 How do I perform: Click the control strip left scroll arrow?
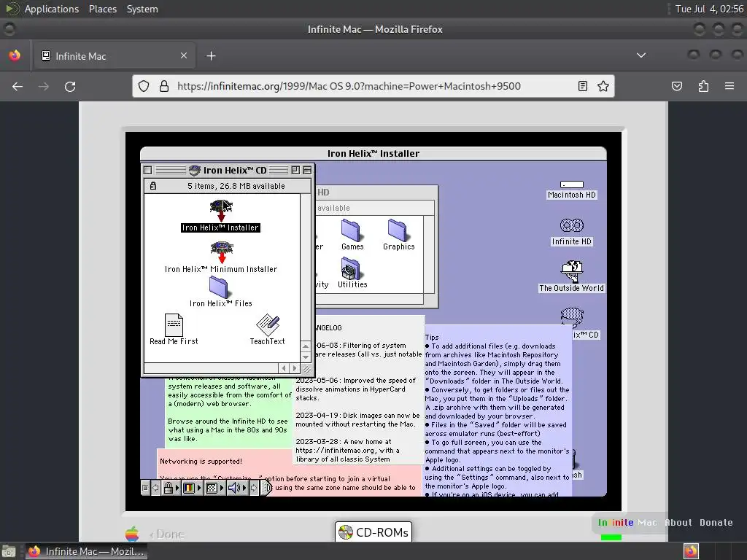(x=155, y=488)
